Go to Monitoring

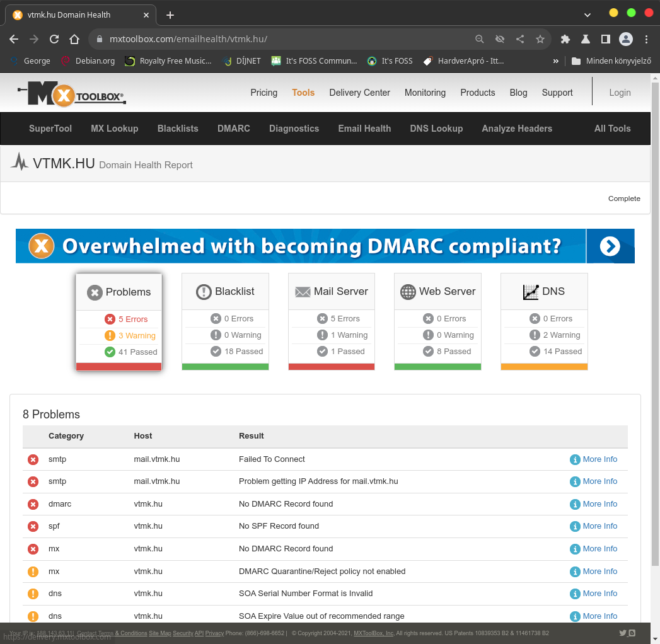pyautogui.click(x=425, y=93)
